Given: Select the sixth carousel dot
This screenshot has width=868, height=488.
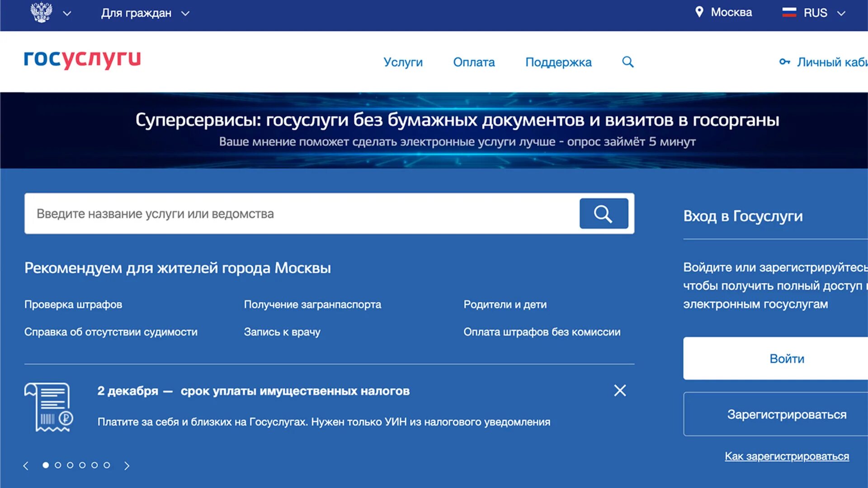Looking at the screenshot, I should coord(107,465).
